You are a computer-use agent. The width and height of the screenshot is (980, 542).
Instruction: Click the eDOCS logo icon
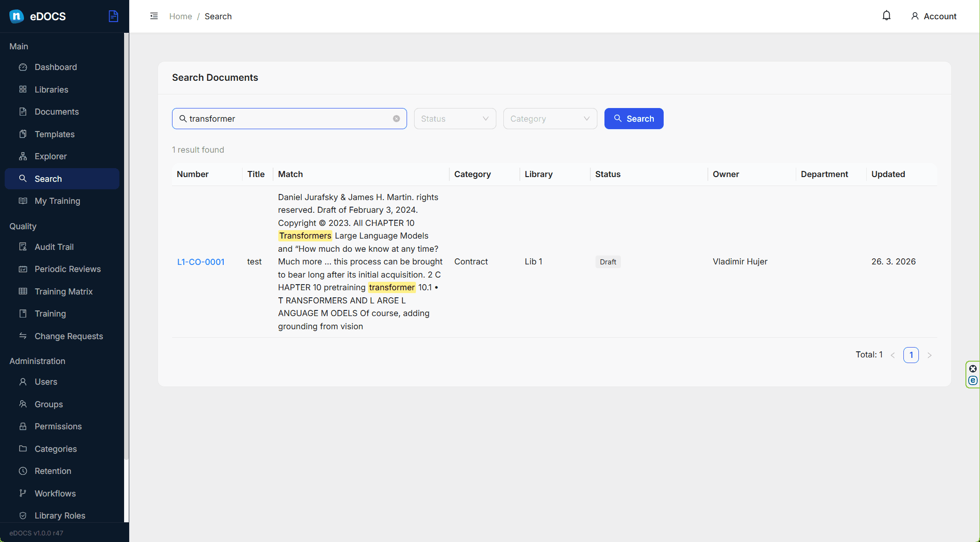16,16
